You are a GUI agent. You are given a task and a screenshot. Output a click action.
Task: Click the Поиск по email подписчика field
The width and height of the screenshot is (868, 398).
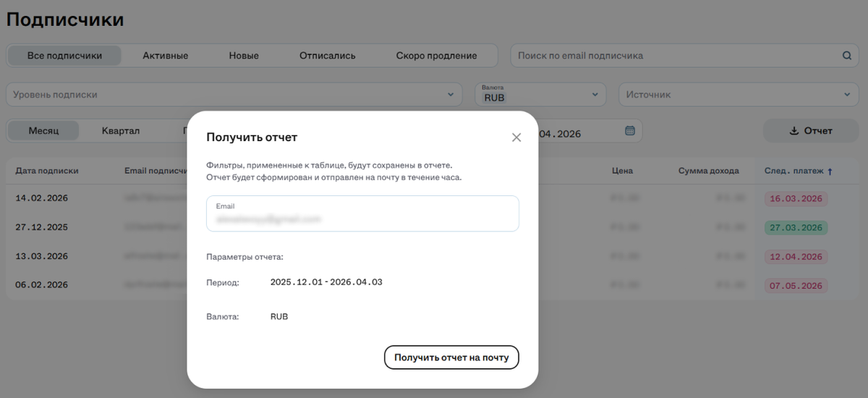(x=684, y=56)
